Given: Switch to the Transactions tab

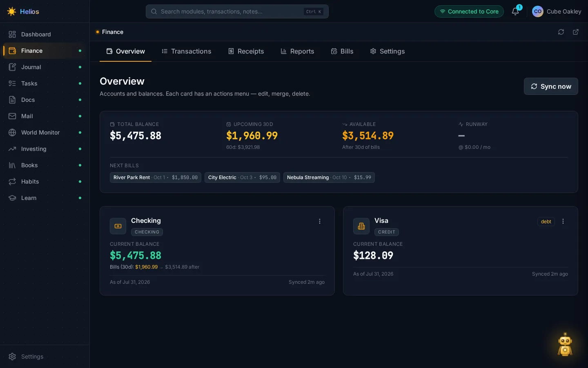Looking at the screenshot, I should 187,51.
